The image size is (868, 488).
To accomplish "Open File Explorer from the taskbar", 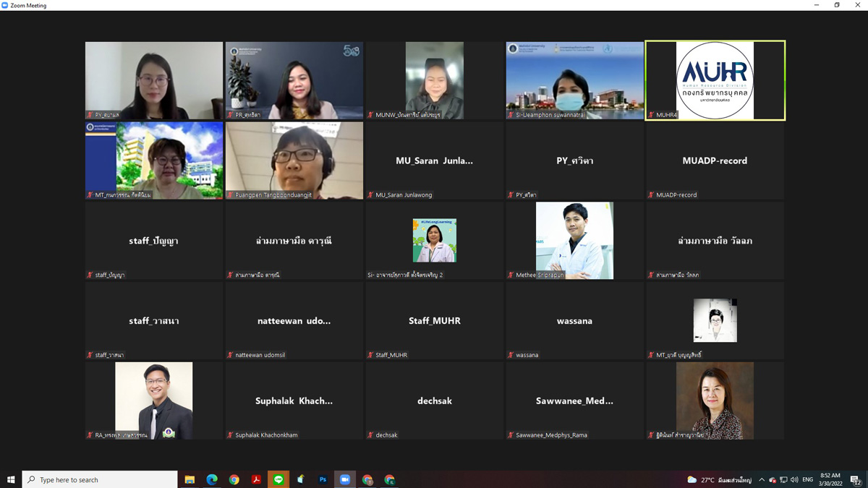I will pos(190,480).
